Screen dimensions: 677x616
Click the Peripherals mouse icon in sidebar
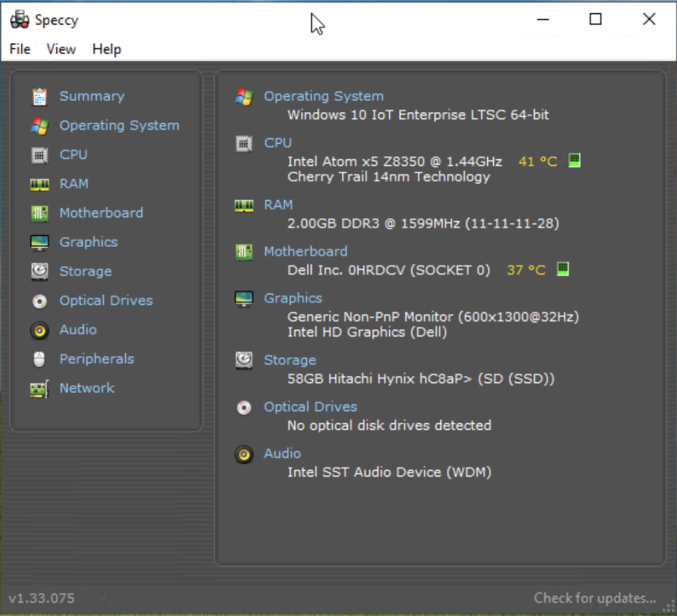click(x=39, y=360)
